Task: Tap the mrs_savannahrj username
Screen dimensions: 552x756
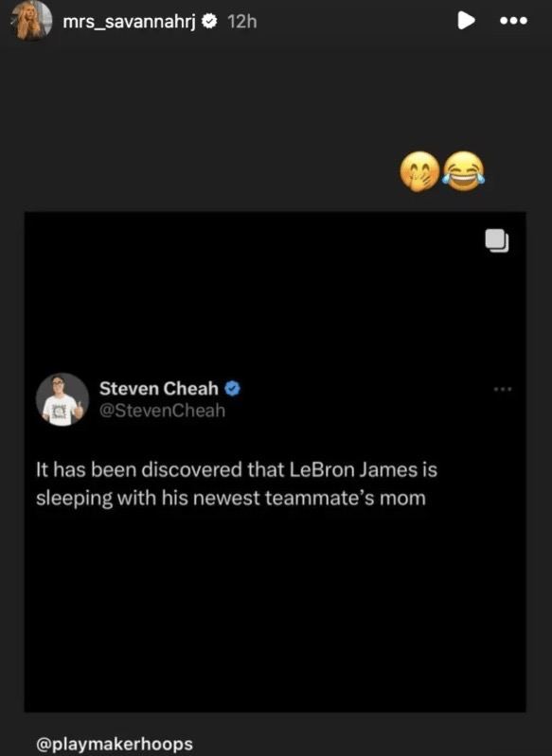Action: coord(129,22)
